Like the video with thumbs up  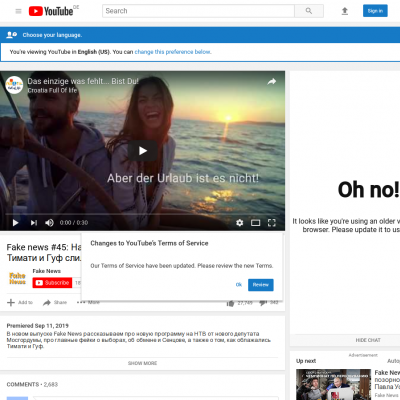tap(230, 303)
